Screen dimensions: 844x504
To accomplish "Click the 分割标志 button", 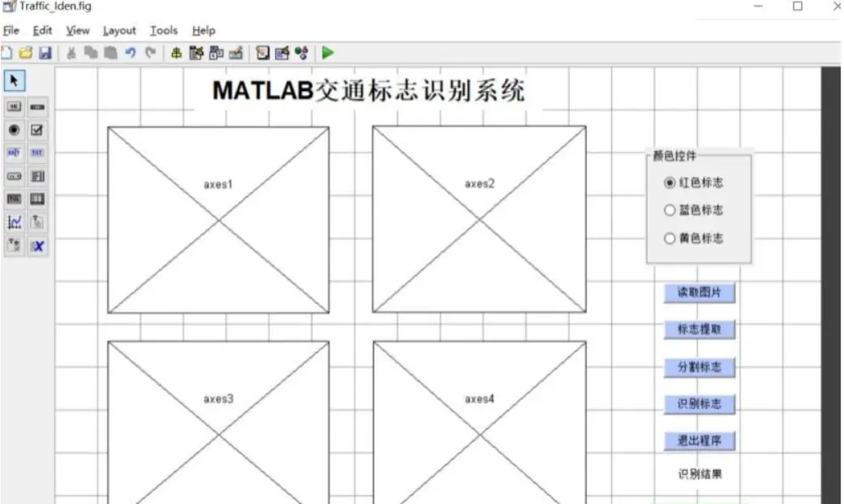I will point(700,367).
